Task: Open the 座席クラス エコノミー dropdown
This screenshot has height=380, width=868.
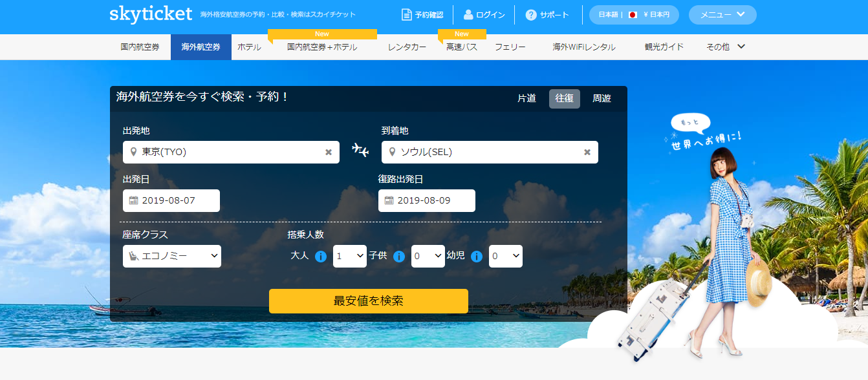Action: tap(172, 256)
